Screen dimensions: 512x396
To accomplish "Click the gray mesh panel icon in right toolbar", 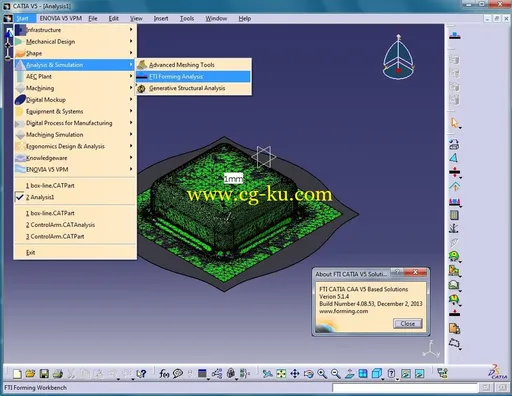I will 454,215.
